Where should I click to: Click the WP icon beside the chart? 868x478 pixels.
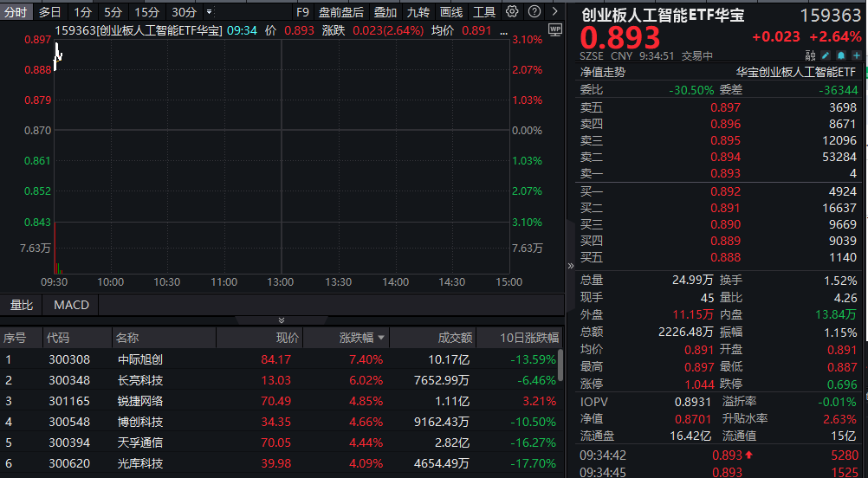coord(555,28)
